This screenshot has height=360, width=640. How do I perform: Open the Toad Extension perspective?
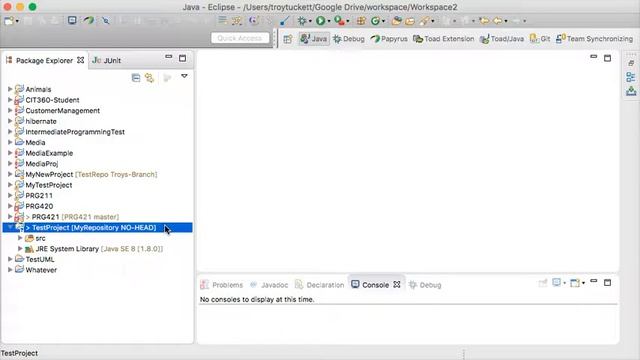(x=444, y=39)
